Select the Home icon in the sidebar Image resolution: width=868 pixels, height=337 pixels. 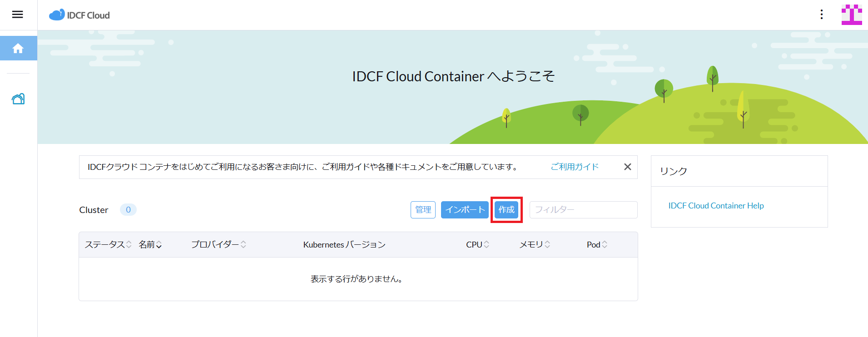tap(18, 48)
